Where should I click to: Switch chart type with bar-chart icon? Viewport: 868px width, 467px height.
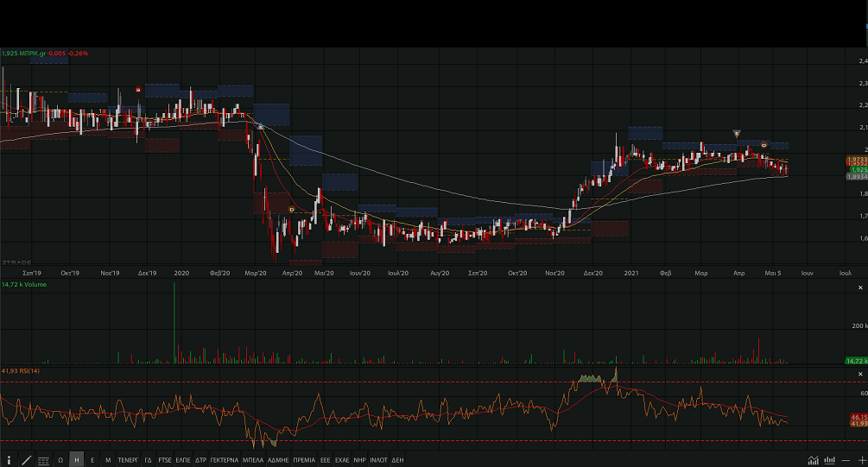pyautogui.click(x=829, y=460)
